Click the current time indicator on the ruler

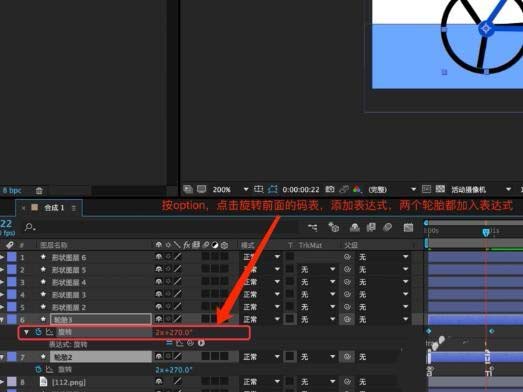click(x=486, y=232)
